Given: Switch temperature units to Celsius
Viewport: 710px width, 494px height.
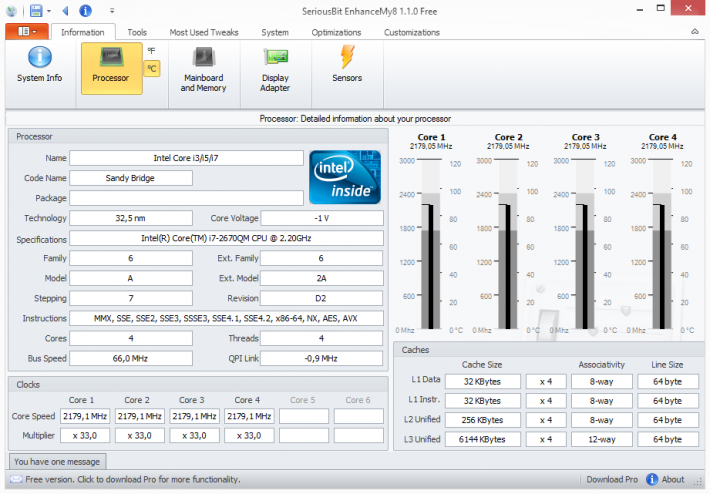Looking at the screenshot, I should (152, 68).
